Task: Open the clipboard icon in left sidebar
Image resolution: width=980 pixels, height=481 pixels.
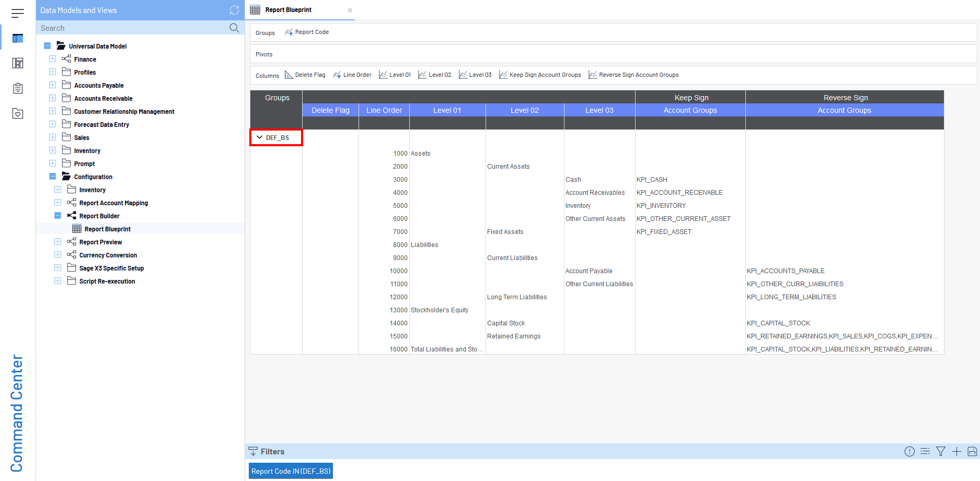Action: tap(18, 88)
